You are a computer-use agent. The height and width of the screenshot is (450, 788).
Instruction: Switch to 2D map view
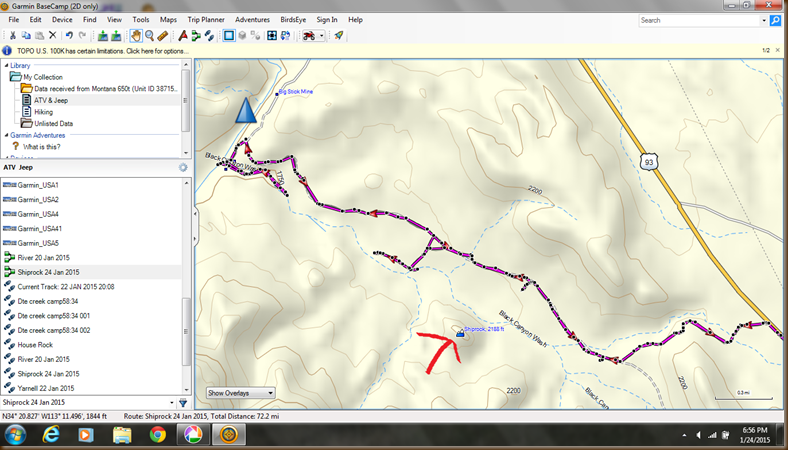click(229, 36)
